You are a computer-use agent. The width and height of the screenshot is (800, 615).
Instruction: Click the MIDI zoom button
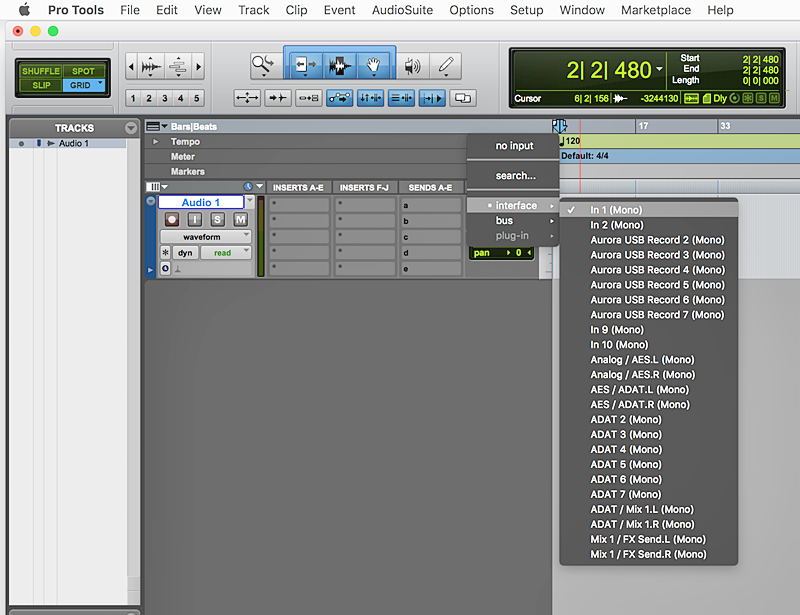[178, 66]
